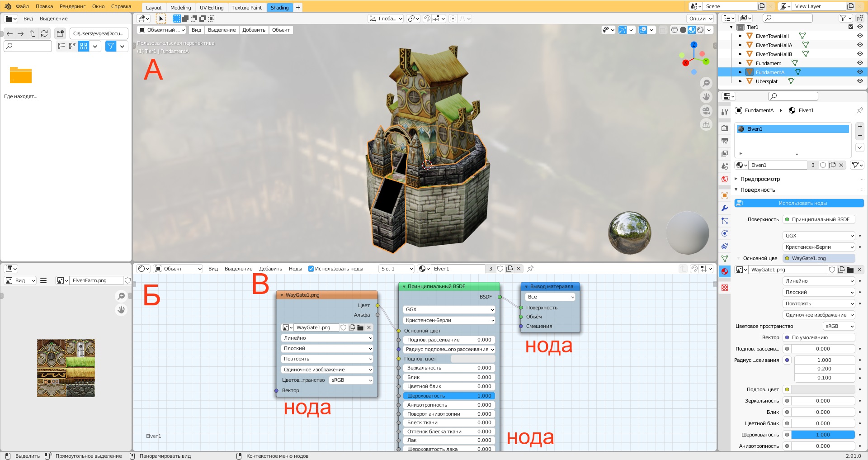
Task: Hide Fundament object in outliner
Action: click(x=860, y=63)
